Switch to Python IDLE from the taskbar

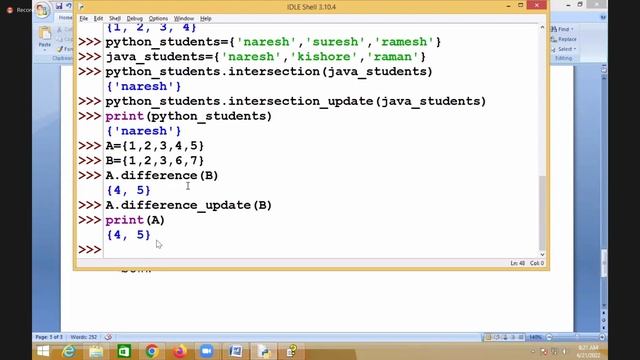pos(264,351)
